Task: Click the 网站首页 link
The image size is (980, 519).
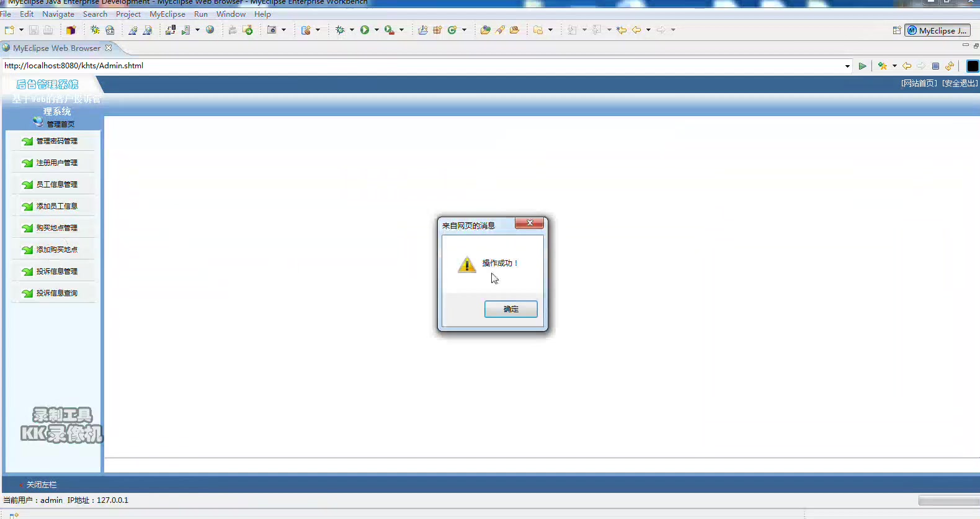Action: 919,83
